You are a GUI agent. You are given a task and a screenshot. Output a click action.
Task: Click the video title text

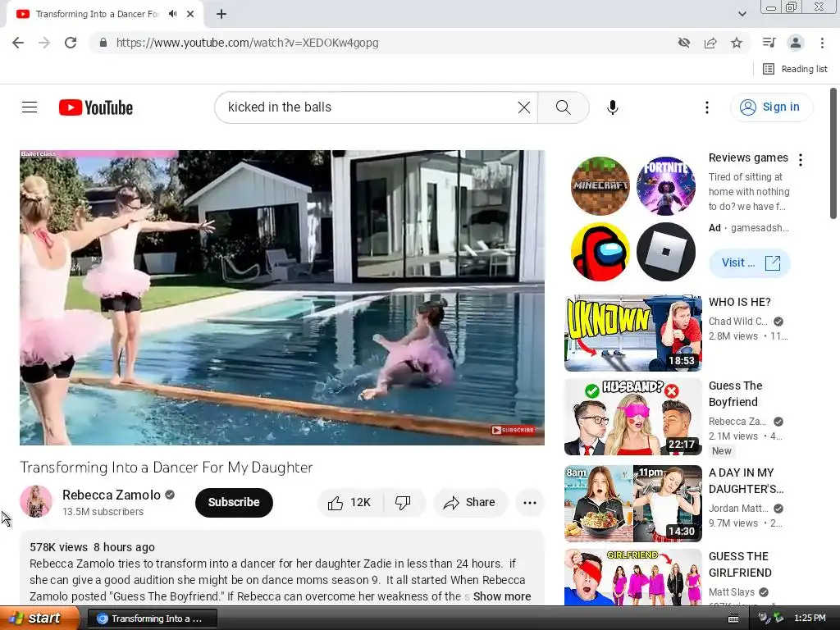tap(166, 468)
